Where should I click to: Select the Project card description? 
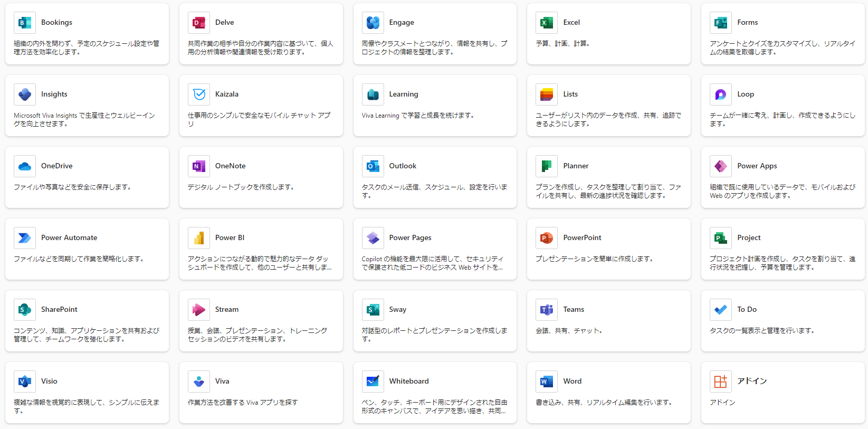point(783,263)
